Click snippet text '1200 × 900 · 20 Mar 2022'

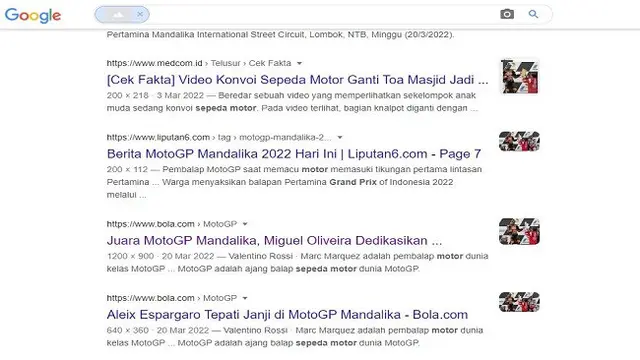pyautogui.click(x=160, y=256)
